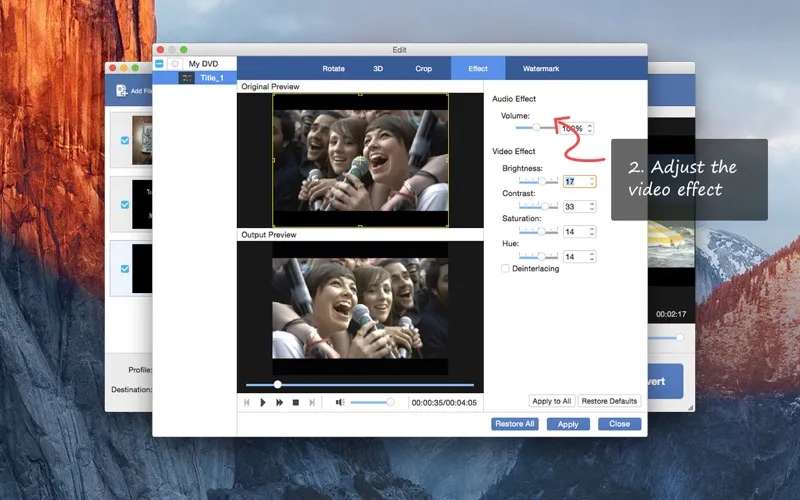Click the round icon next to My DVD

[174, 64]
